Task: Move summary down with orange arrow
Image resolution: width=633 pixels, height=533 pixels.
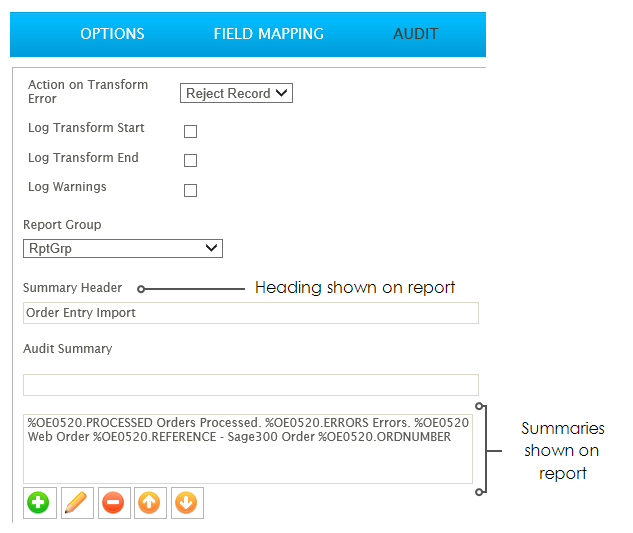Action: click(187, 503)
